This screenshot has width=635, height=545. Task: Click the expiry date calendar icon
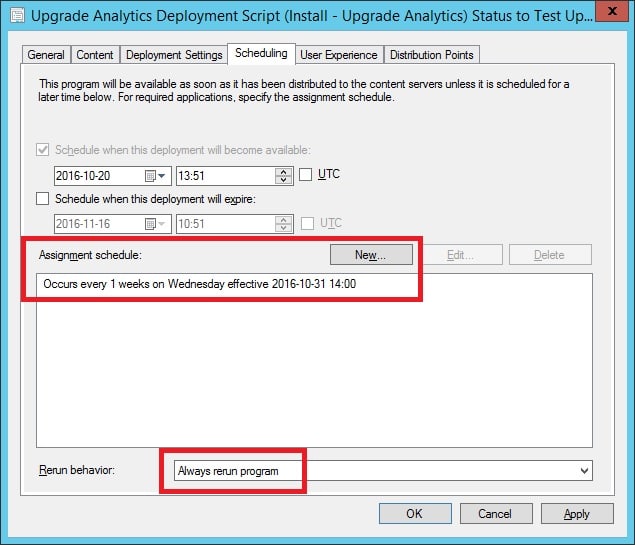(x=150, y=224)
